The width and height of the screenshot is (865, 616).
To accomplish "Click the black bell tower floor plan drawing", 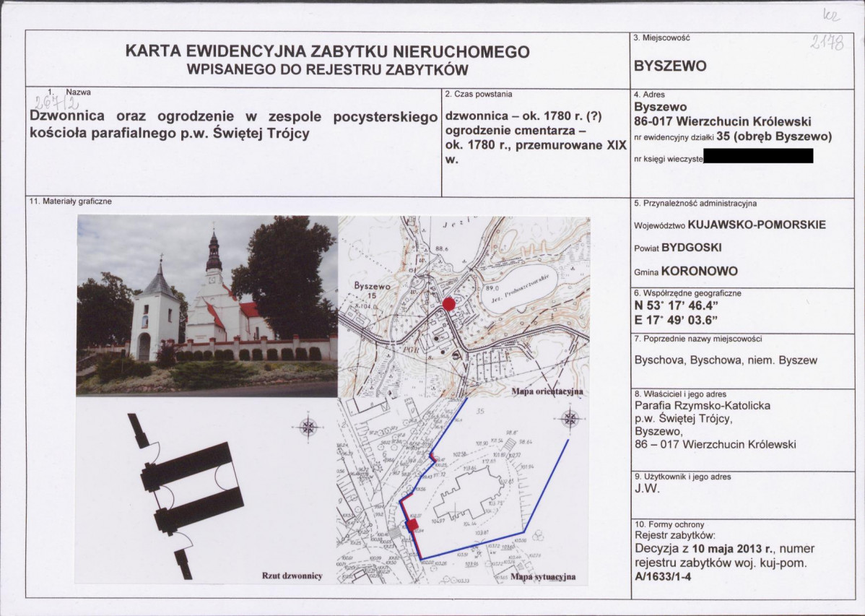I will point(186,495).
